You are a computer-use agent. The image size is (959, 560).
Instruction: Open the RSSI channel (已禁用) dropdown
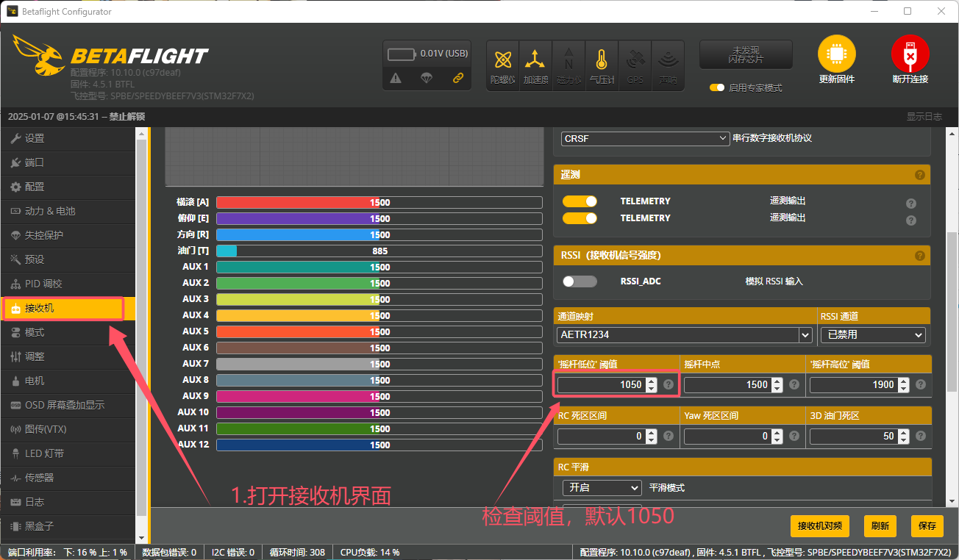pos(872,334)
